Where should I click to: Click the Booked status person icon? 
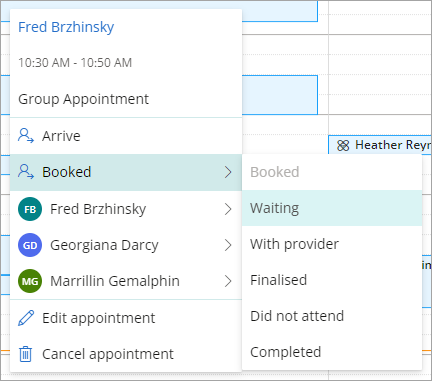coord(26,172)
